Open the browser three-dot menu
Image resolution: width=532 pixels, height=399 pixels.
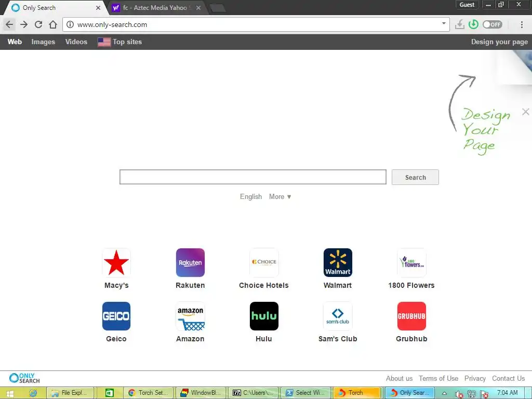[x=522, y=24]
